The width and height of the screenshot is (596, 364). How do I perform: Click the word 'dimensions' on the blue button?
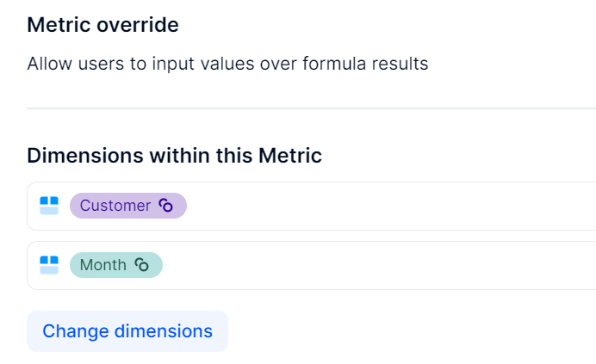click(x=164, y=331)
